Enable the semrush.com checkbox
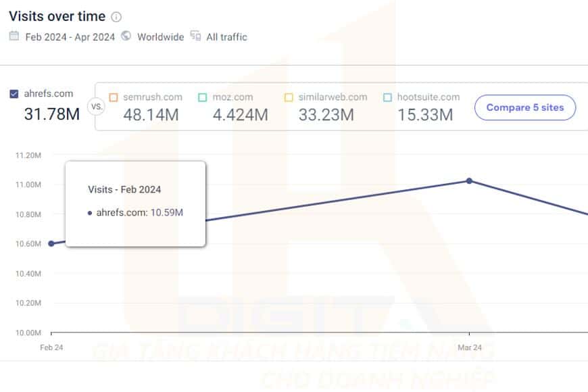This screenshot has width=588, height=392. [x=114, y=97]
